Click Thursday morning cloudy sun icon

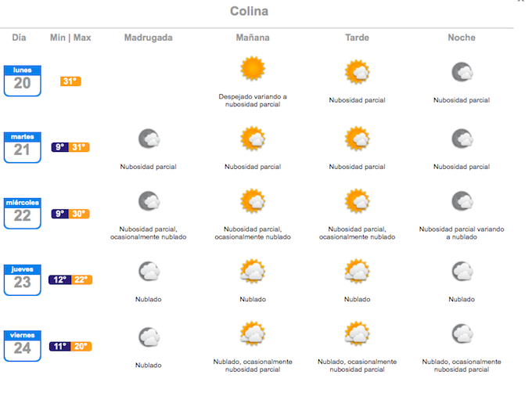[253, 272]
